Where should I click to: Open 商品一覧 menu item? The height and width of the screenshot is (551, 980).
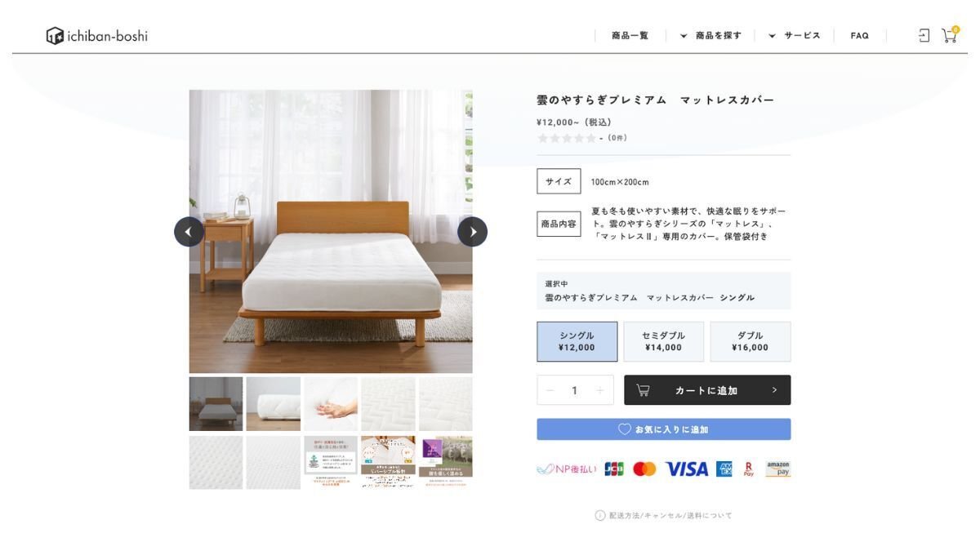click(x=630, y=36)
